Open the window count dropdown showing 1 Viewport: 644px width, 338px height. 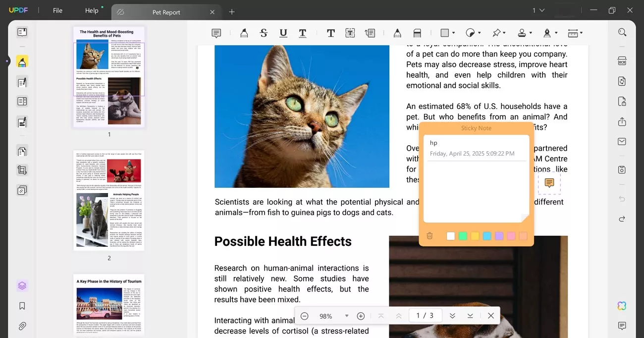click(538, 10)
